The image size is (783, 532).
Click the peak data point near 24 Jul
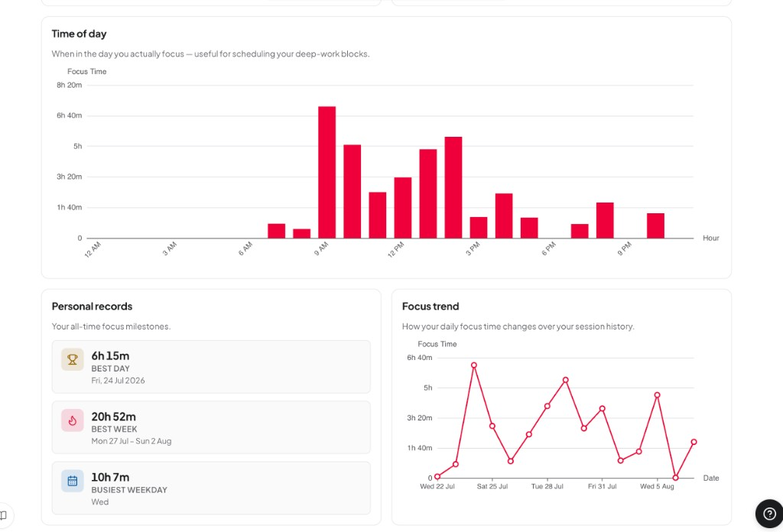click(474, 365)
